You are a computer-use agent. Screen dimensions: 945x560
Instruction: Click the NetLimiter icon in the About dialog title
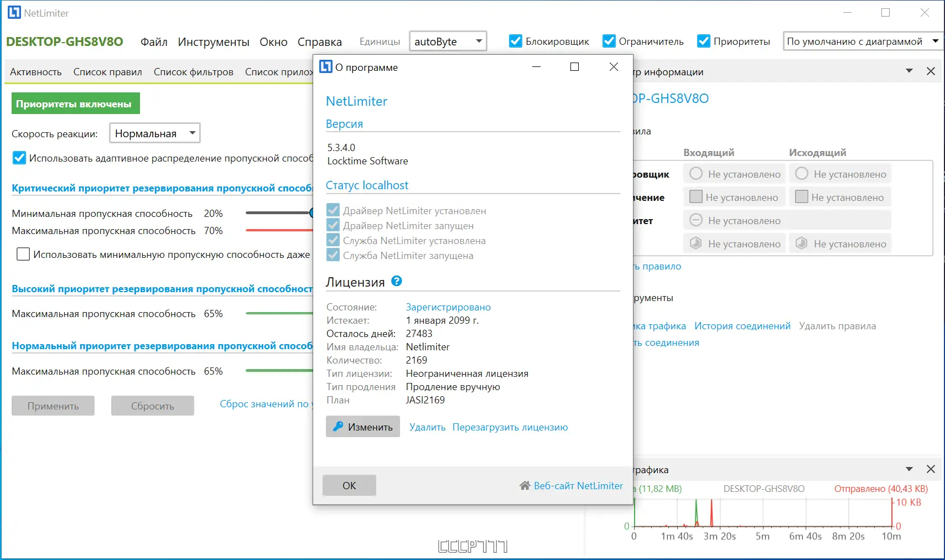[x=326, y=67]
